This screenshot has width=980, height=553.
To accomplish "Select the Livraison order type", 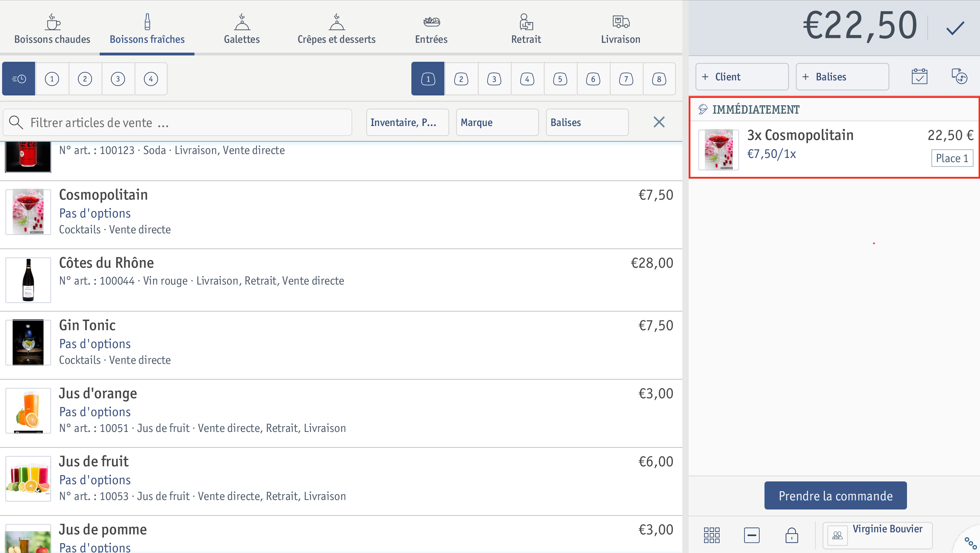I will 621,28.
